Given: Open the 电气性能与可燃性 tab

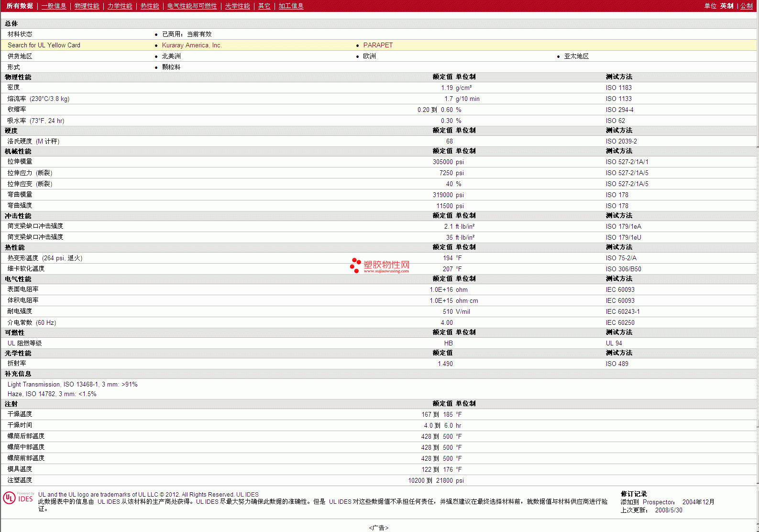Looking at the screenshot, I should point(192,6).
